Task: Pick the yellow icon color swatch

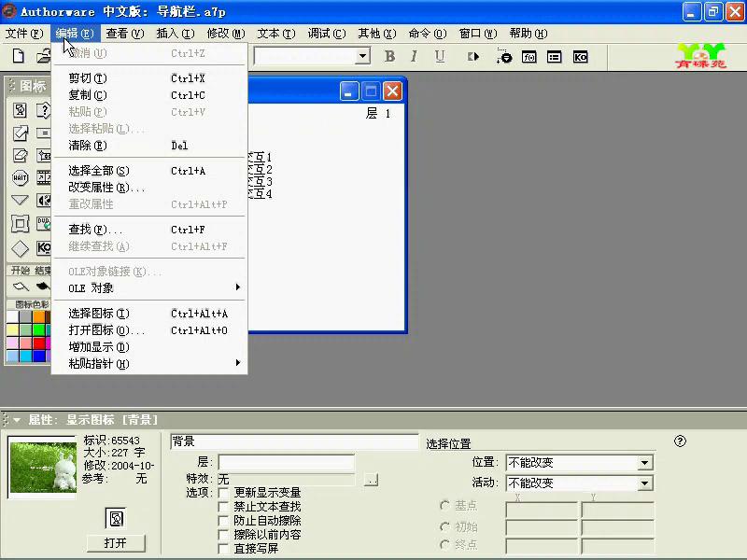Action: click(13, 330)
